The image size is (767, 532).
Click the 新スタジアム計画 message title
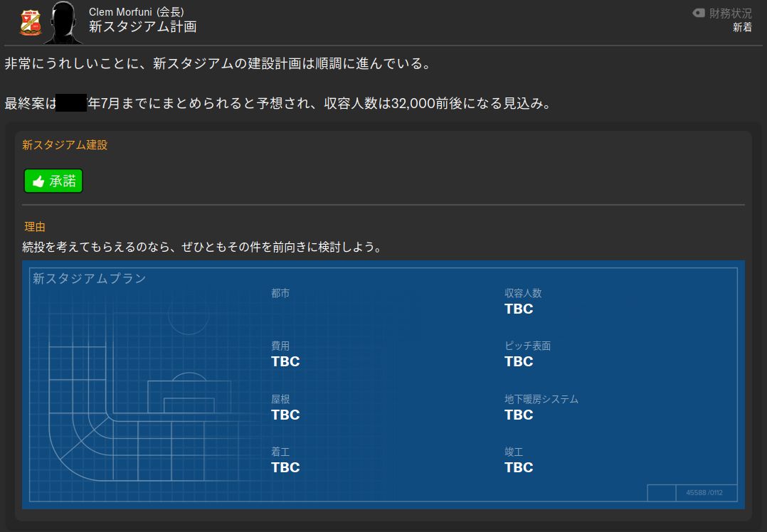pos(142,27)
